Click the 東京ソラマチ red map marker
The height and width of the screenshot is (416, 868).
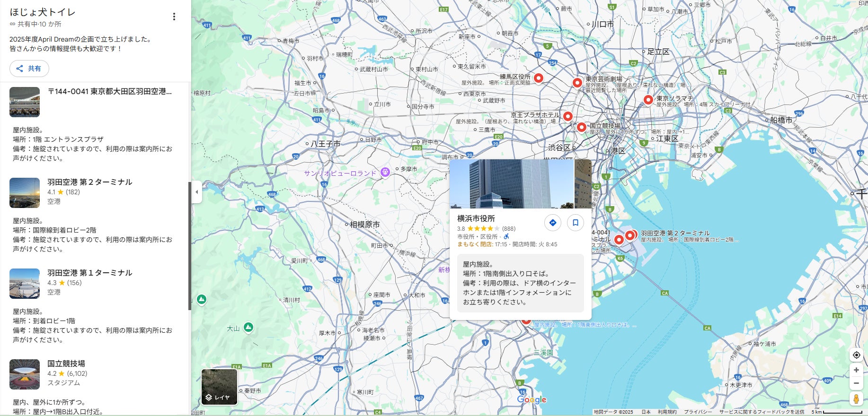click(x=648, y=100)
